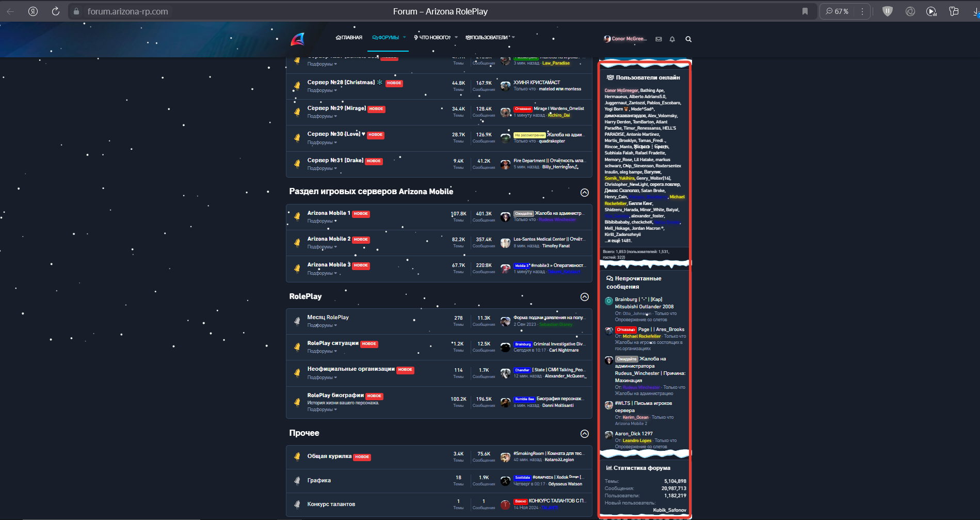980x520 pixels.
Task: Open the notifications bell in header
Action: [672, 39]
